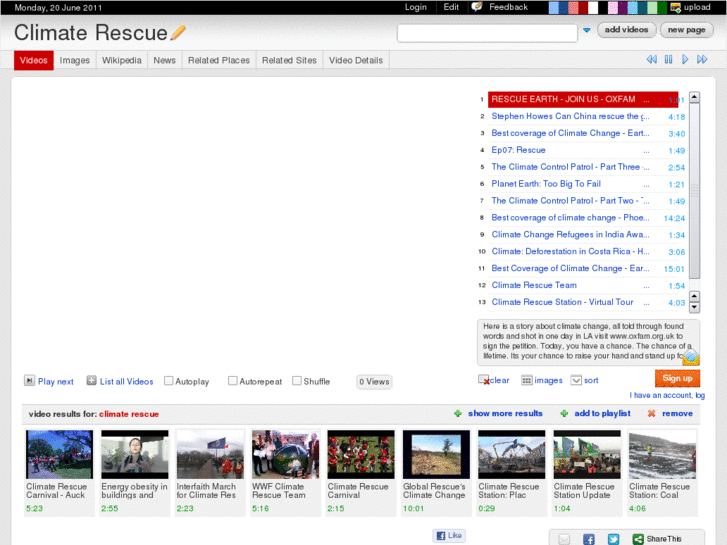This screenshot has width=727, height=545.
Task: Pick the white color swatch
Action: coord(593,7)
